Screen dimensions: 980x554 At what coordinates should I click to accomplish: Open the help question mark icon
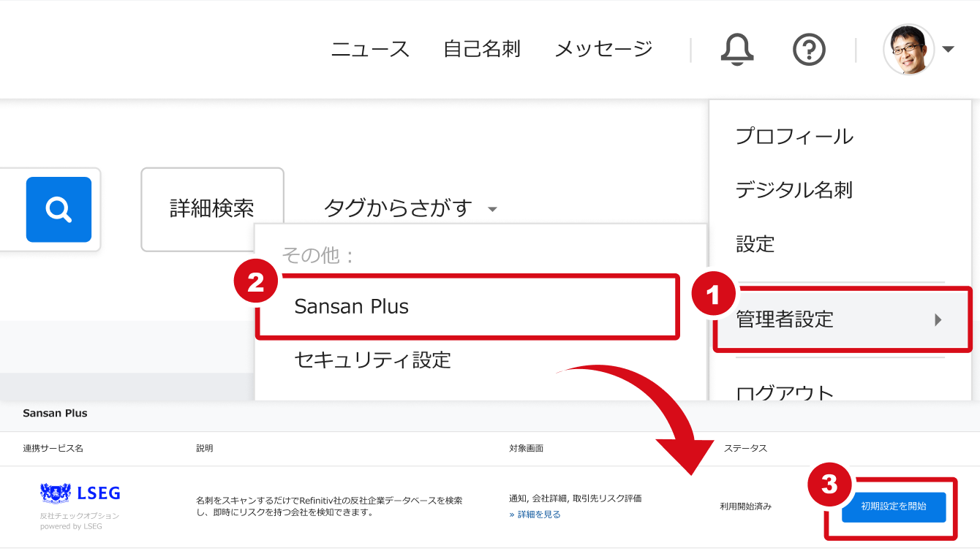[808, 49]
